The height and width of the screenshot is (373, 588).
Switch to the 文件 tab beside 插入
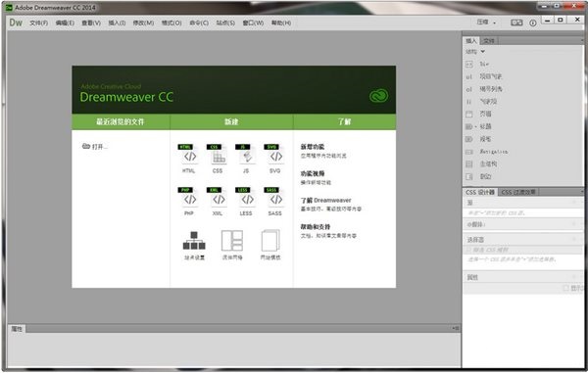tap(489, 41)
